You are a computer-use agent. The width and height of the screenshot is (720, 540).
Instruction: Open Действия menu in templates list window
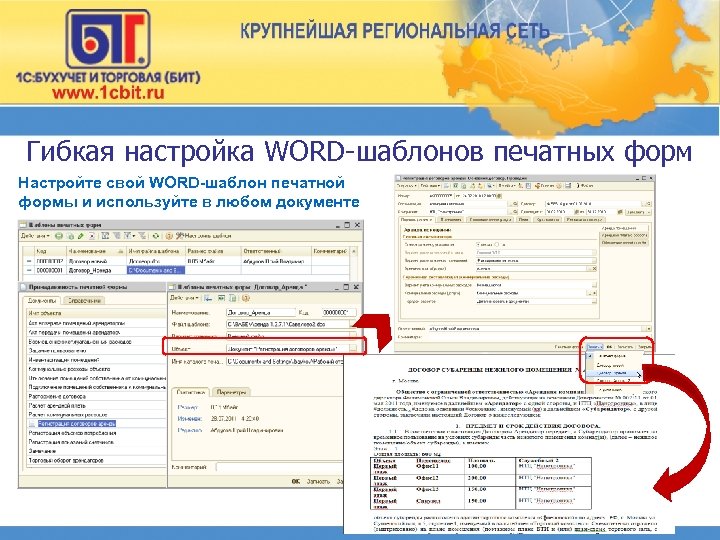[x=35, y=236]
